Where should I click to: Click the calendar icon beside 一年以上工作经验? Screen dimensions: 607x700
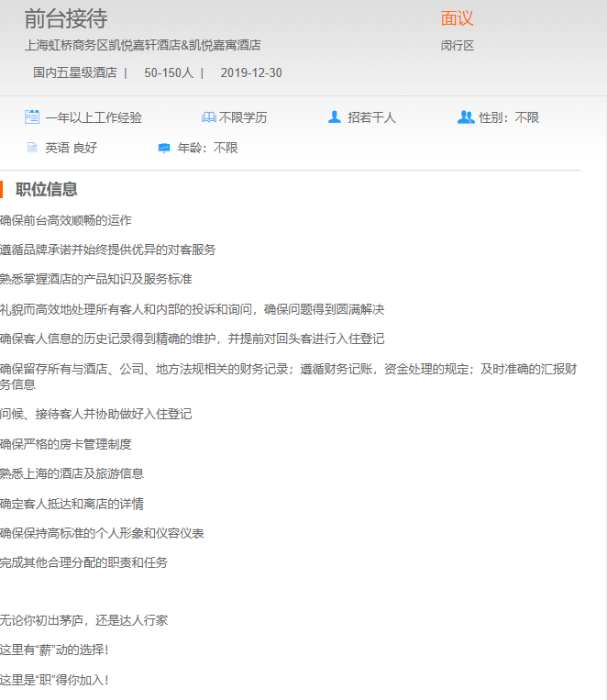(32, 117)
